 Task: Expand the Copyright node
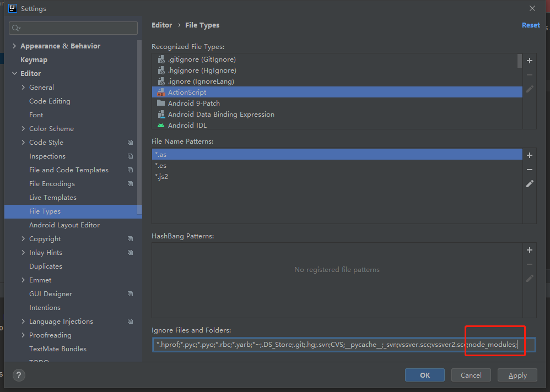pos(23,238)
